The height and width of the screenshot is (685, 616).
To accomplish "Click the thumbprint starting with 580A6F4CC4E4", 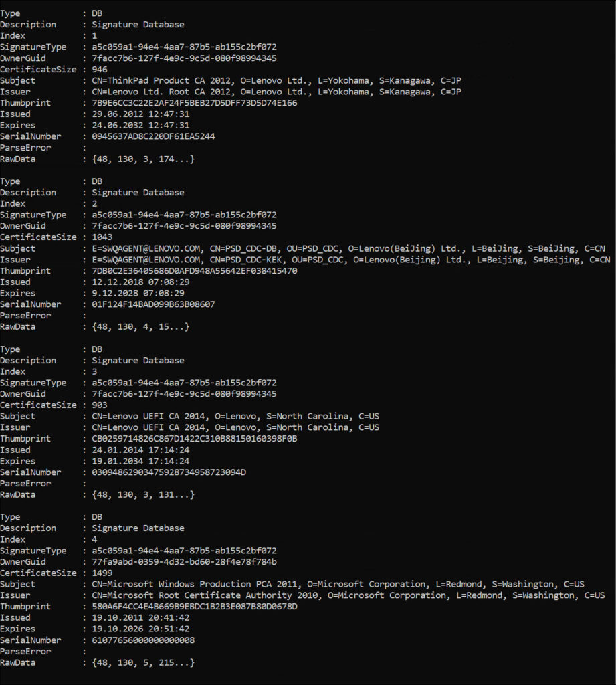I will coord(195,607).
